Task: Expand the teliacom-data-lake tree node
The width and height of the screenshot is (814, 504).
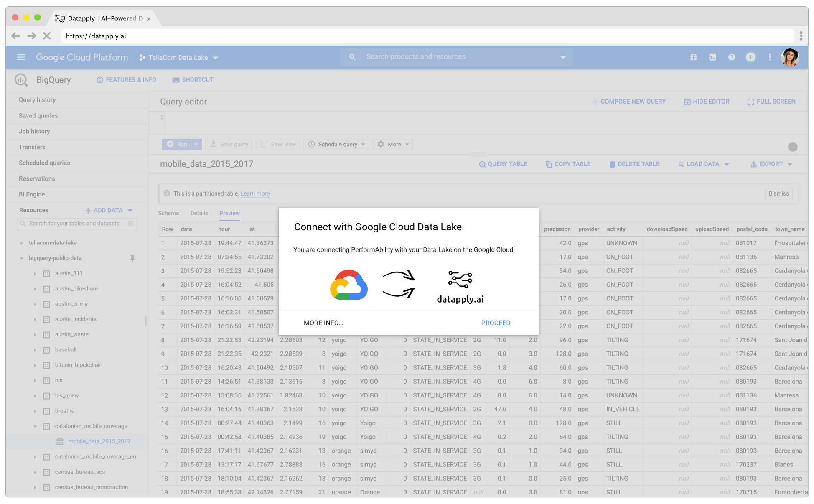Action: click(22, 243)
